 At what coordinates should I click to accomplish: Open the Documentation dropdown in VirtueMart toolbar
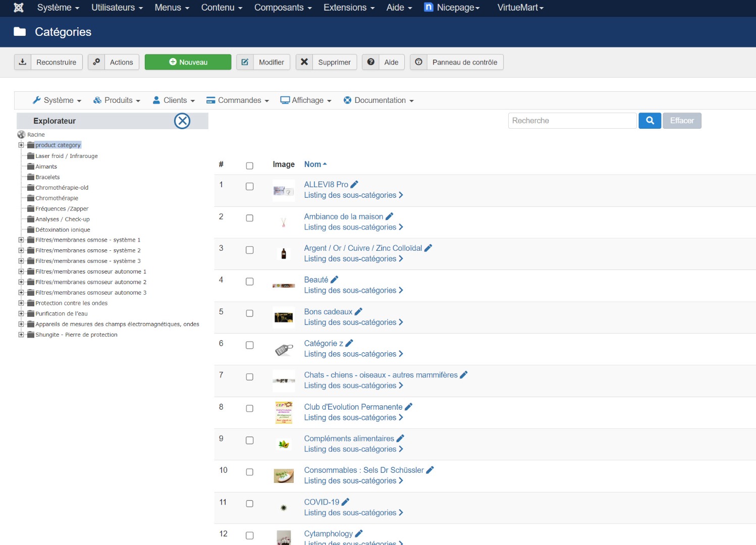click(379, 100)
